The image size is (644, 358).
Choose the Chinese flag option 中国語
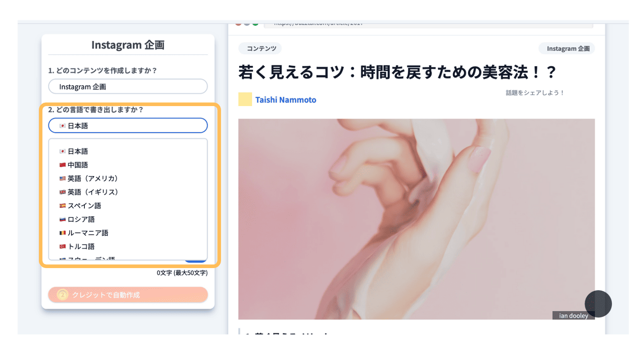pos(128,165)
